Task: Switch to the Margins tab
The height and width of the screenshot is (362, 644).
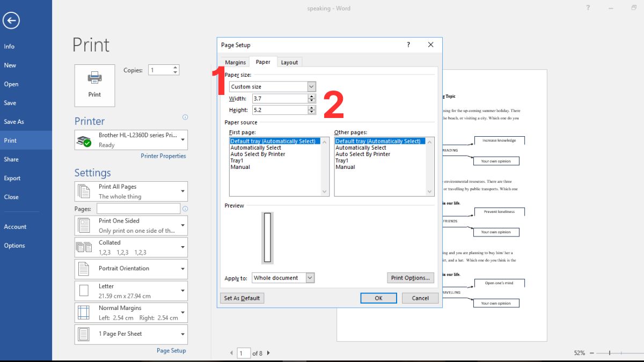Action: (235, 62)
